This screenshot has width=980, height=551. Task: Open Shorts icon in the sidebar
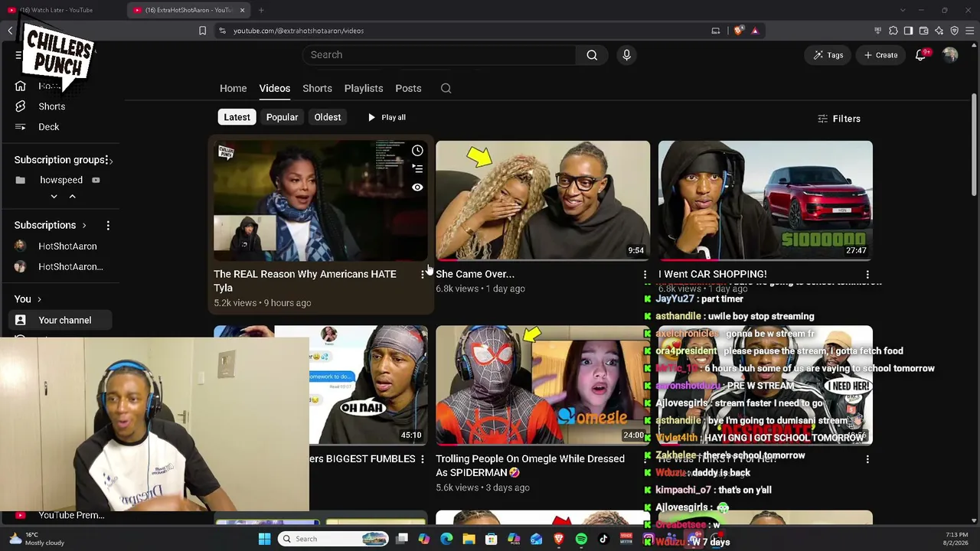point(21,106)
